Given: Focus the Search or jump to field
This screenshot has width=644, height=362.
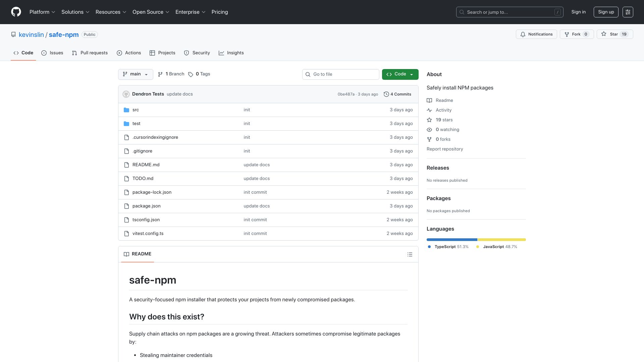Looking at the screenshot, I should tap(509, 12).
